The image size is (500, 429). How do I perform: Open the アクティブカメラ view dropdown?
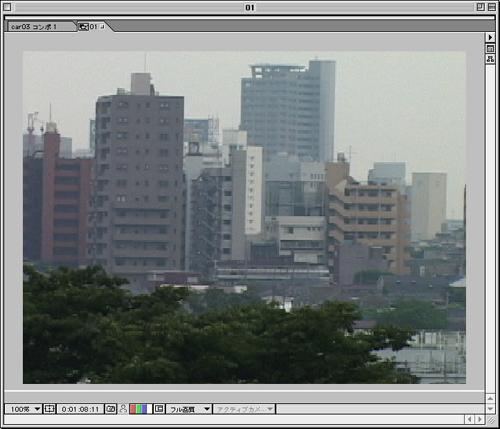(244, 409)
